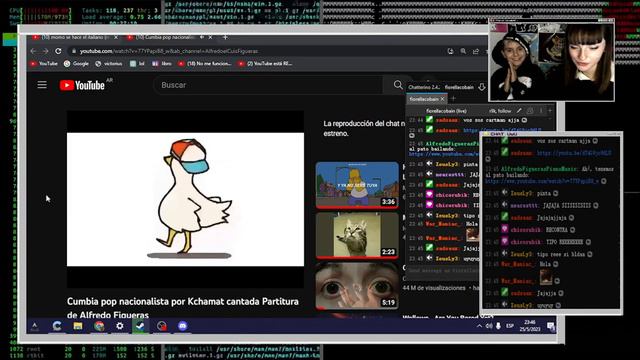Open File Explorer from the taskbar
This screenshot has width=640, height=360.
pos(78,326)
